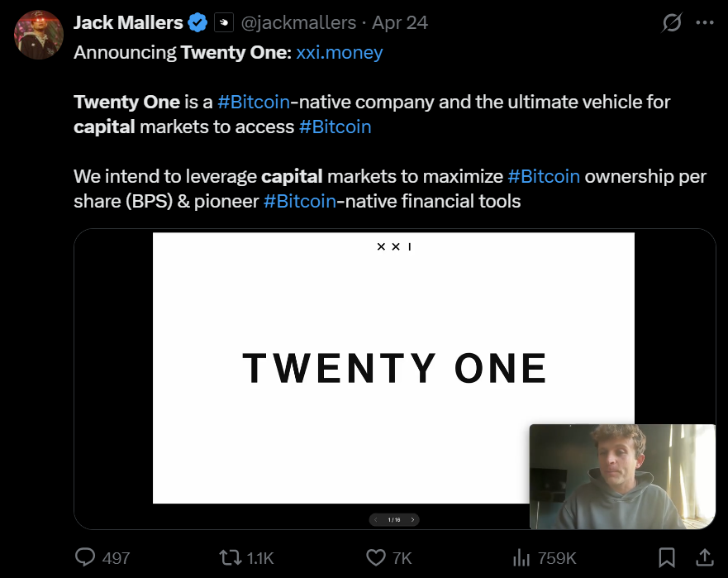728x578 pixels.
Task: Click the affiliation badge beside the verified mark
Action: (223, 22)
